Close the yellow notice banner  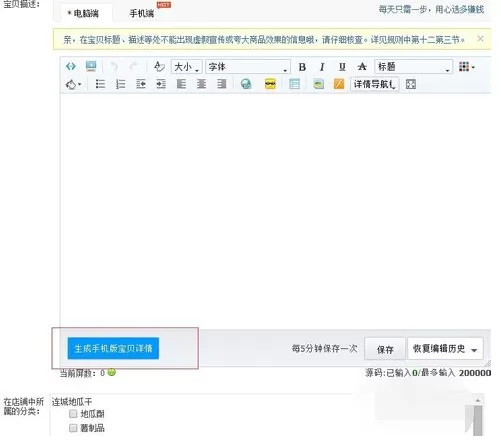pyautogui.click(x=480, y=39)
